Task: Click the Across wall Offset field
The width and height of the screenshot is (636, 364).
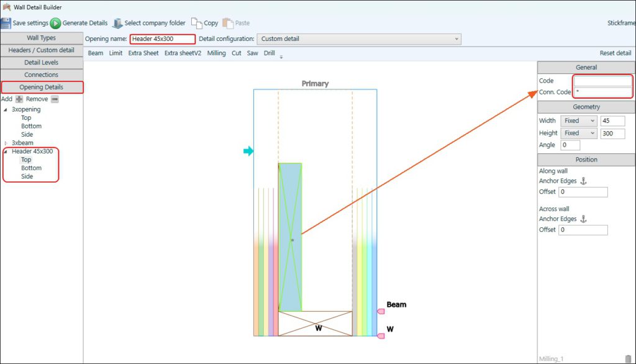Action: [x=583, y=230]
